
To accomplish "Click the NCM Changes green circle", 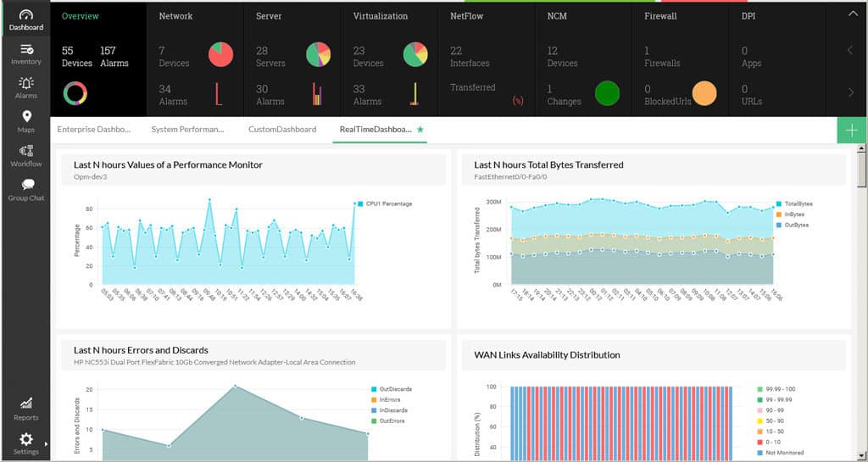I will coord(607,93).
